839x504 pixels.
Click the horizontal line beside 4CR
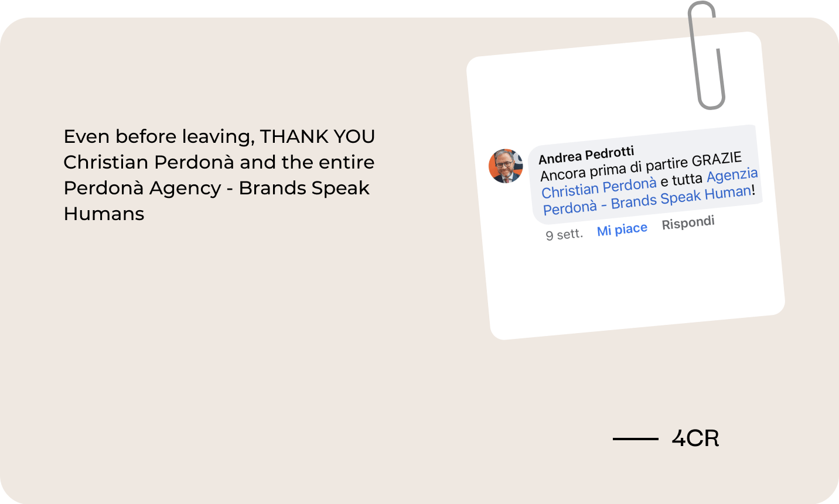(x=635, y=438)
